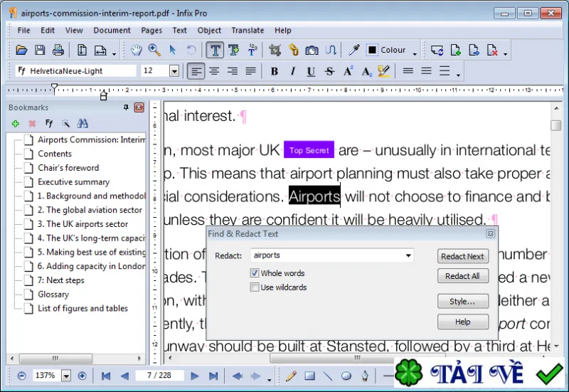The image size is (569, 392).
Task: Select the Text tool in toolbar
Action: [x=215, y=50]
